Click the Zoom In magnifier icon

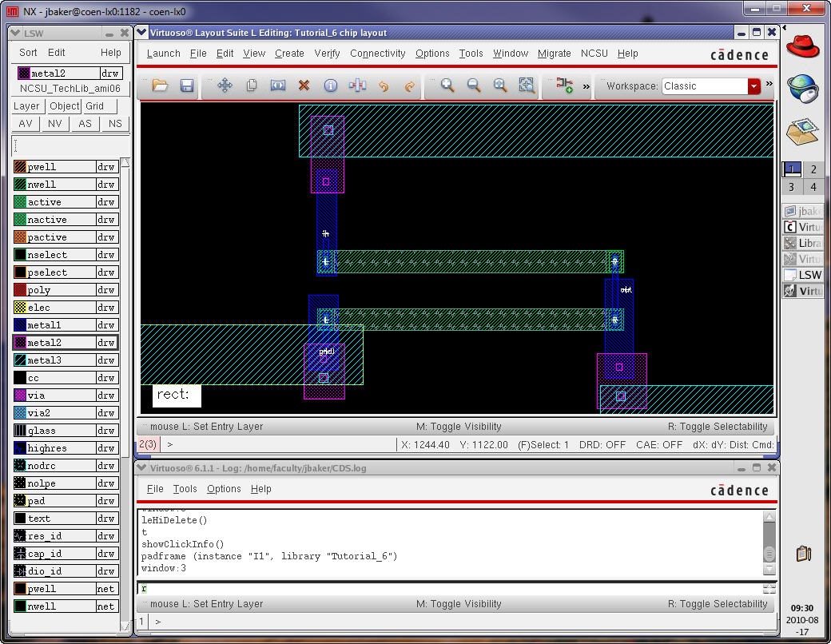click(447, 85)
